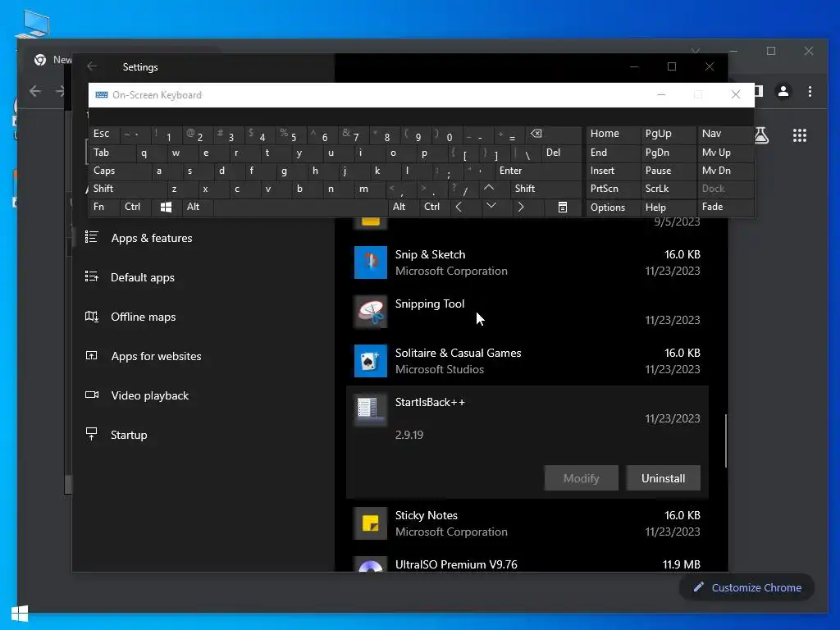Click the Offline maps sidebar icon
840x630 pixels.
(x=92, y=316)
